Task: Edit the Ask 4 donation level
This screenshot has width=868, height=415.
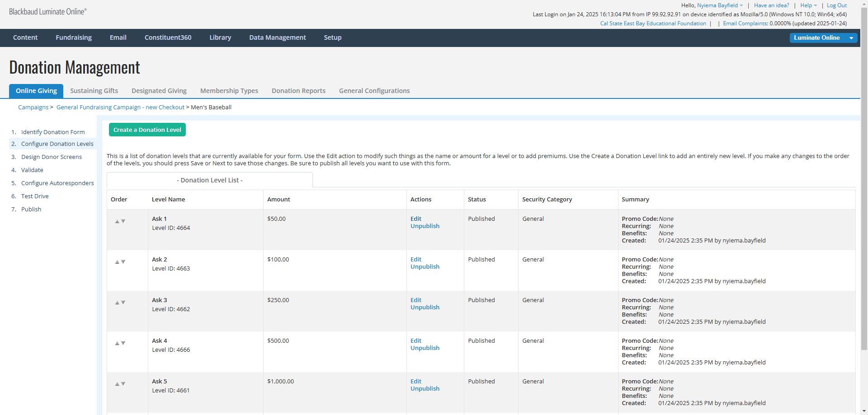Action: tap(416, 340)
